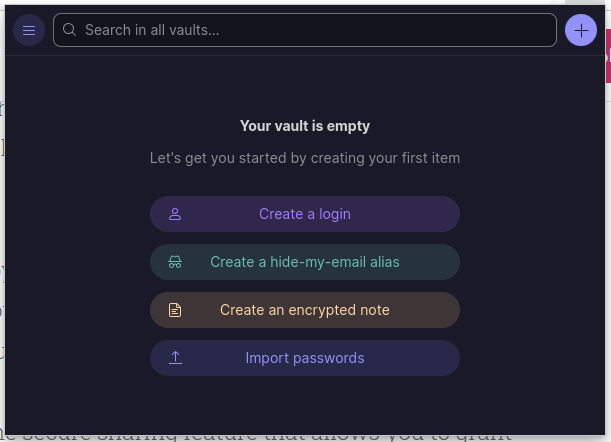Click the document icon on the note row
Viewport: 611px width, 442px height.
[175, 310]
